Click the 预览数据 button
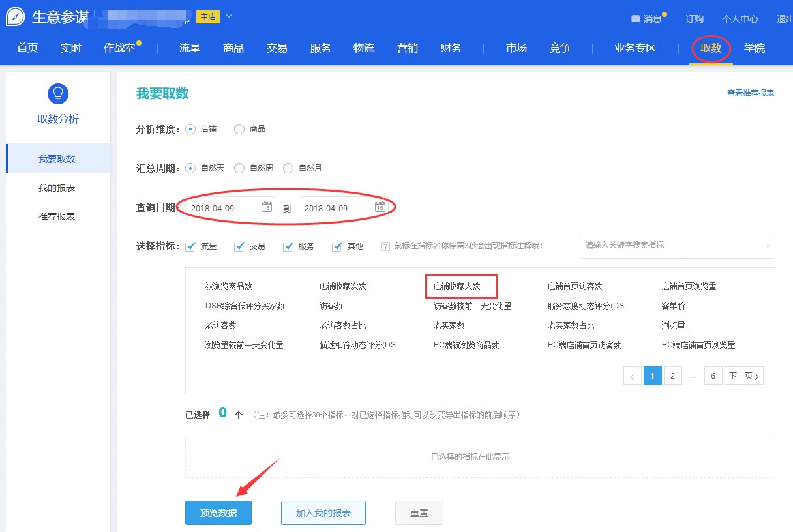Viewport: 793px width, 532px height. [x=218, y=513]
